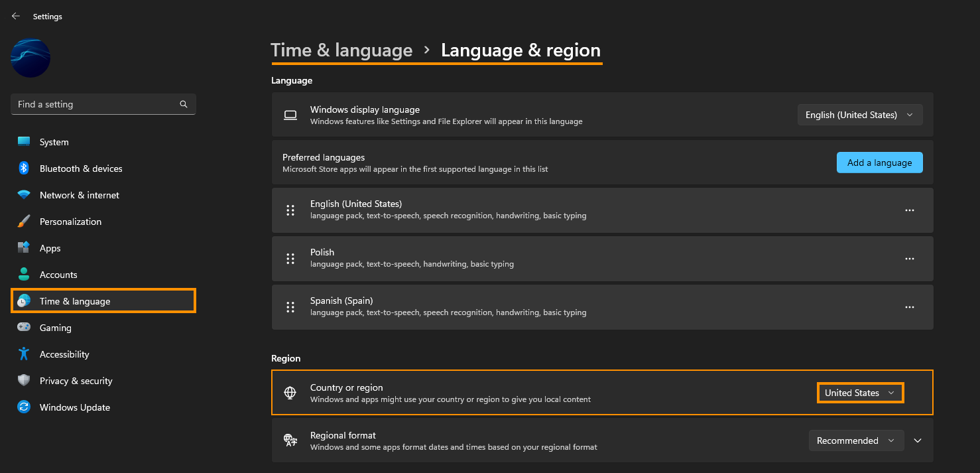Open Bluetooth & devices settings
Viewport: 980px width, 473px height.
[x=103, y=169]
